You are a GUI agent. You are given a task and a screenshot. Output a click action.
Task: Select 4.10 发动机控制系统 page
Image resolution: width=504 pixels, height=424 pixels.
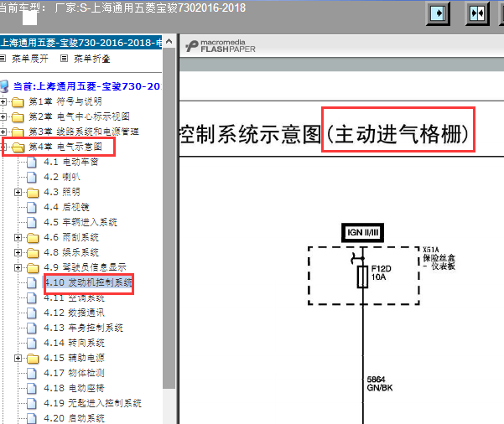click(x=88, y=282)
